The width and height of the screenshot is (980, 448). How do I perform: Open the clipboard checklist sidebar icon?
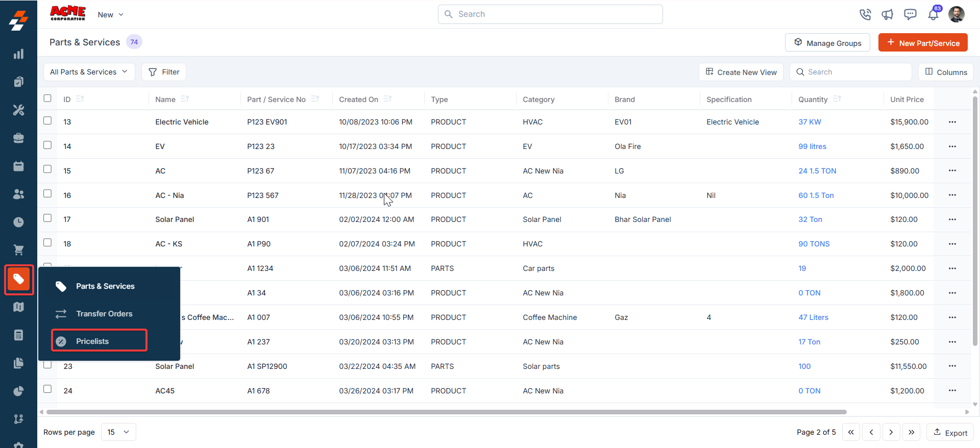[x=18, y=82]
